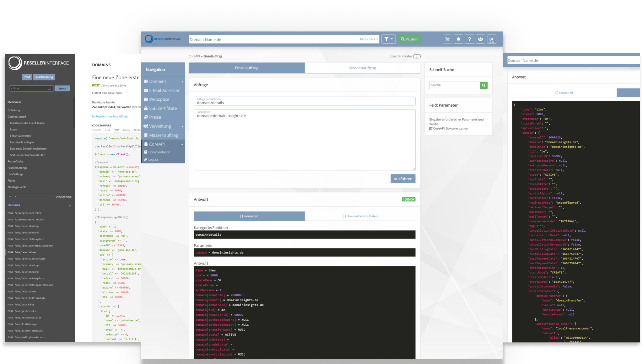Open MessageEvents docs entry
This screenshot has width=643, height=364.
click(x=17, y=187)
